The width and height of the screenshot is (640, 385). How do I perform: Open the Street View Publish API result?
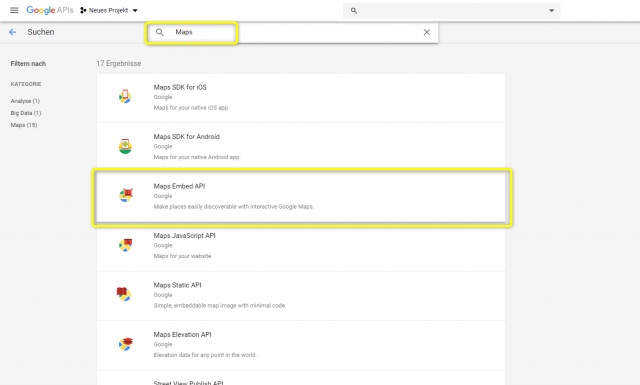click(301, 378)
